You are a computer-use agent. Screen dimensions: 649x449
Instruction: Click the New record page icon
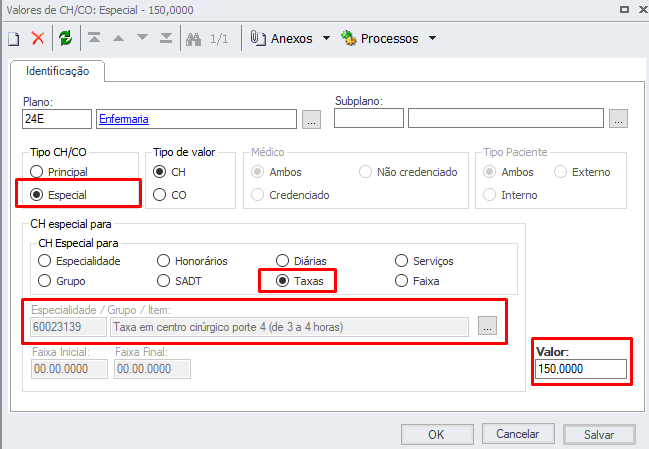(x=14, y=39)
